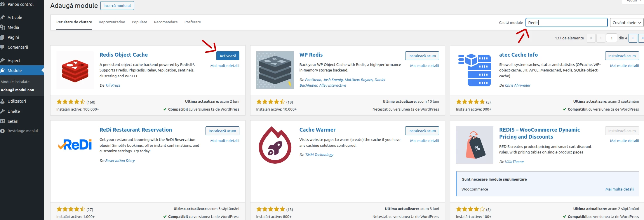This screenshot has height=220, width=644.
Task: Open Setări from the sidebar
Action: tap(13, 121)
